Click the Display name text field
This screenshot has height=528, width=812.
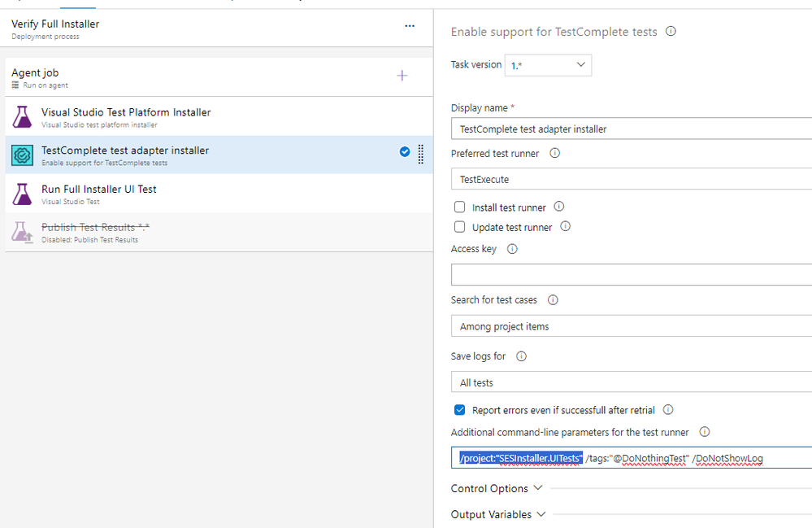pyautogui.click(x=631, y=129)
